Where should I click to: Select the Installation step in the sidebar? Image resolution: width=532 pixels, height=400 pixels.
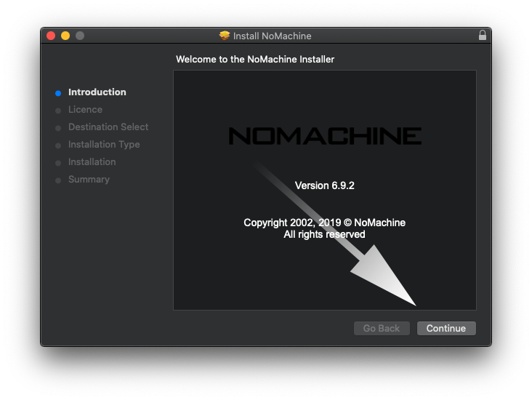(92, 162)
